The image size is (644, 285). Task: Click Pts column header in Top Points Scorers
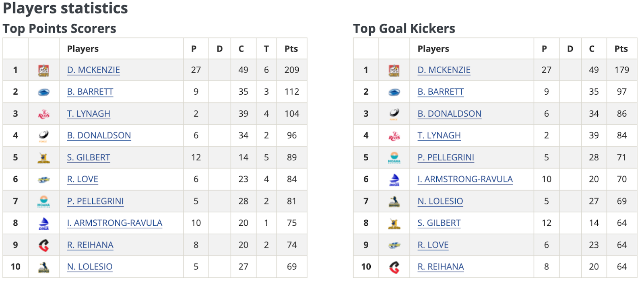point(291,49)
